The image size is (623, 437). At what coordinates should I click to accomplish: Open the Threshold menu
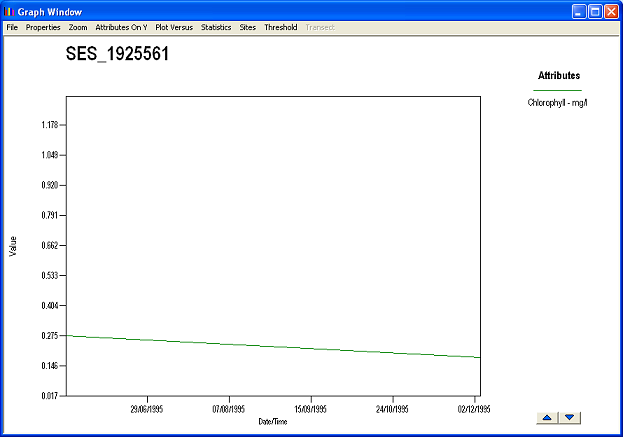coord(280,27)
